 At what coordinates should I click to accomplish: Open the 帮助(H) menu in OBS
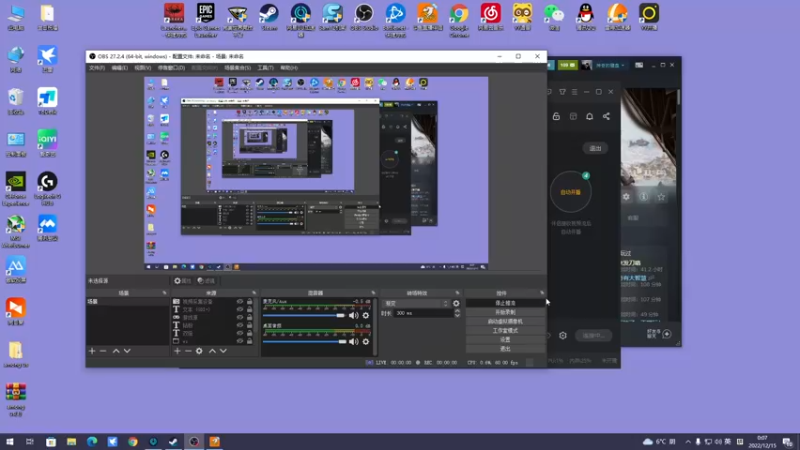pyautogui.click(x=289, y=68)
